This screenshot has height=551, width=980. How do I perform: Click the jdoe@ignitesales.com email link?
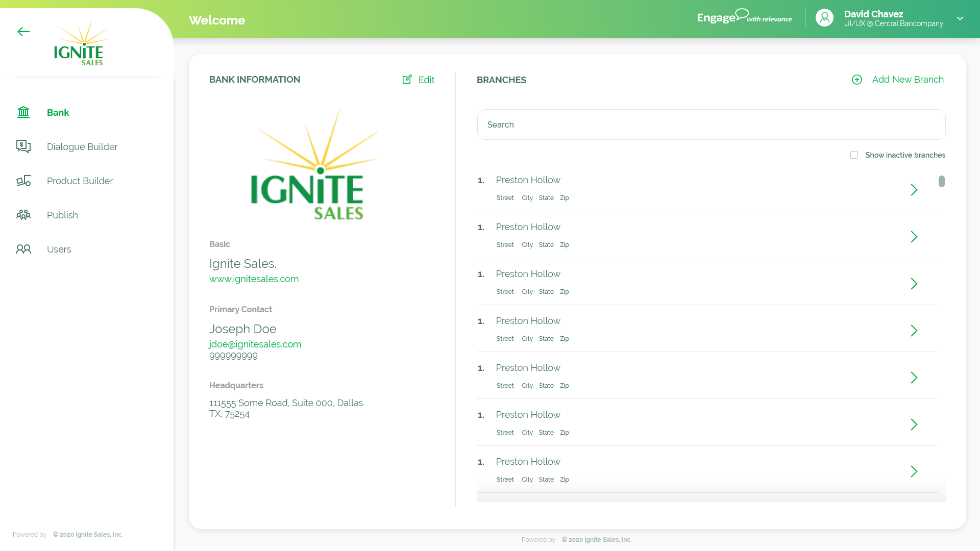tap(255, 344)
